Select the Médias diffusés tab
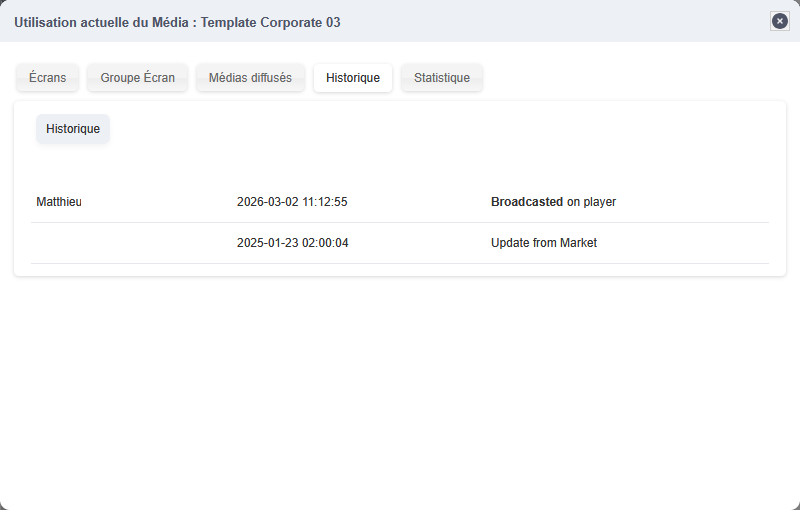The width and height of the screenshot is (800, 510). [x=250, y=78]
